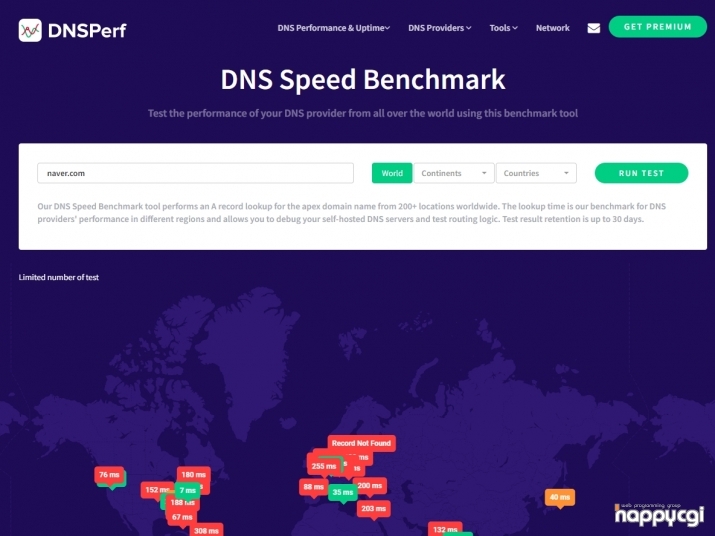
Task: Open the Continents dropdown
Action: click(x=454, y=173)
